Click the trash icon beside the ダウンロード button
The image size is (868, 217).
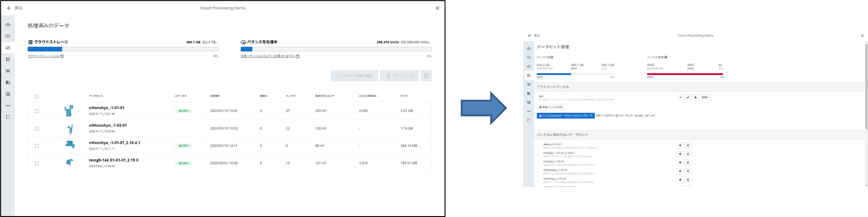(x=426, y=76)
